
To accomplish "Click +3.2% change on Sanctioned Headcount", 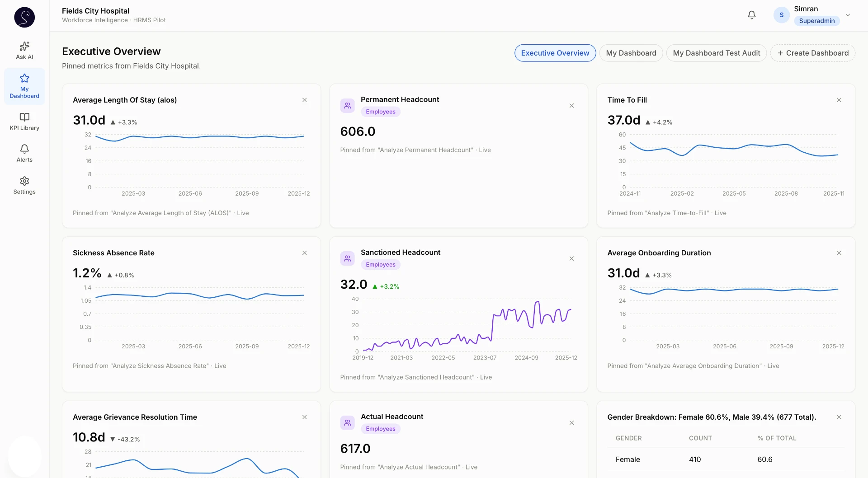I will pos(386,286).
